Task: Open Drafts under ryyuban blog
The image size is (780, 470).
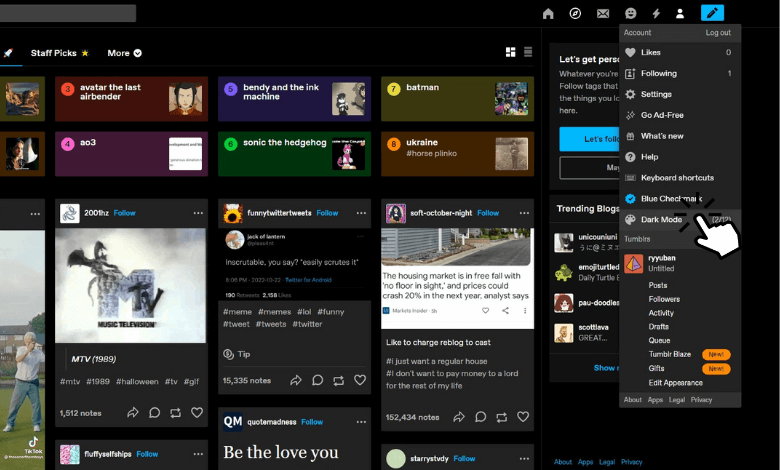Action: point(659,327)
